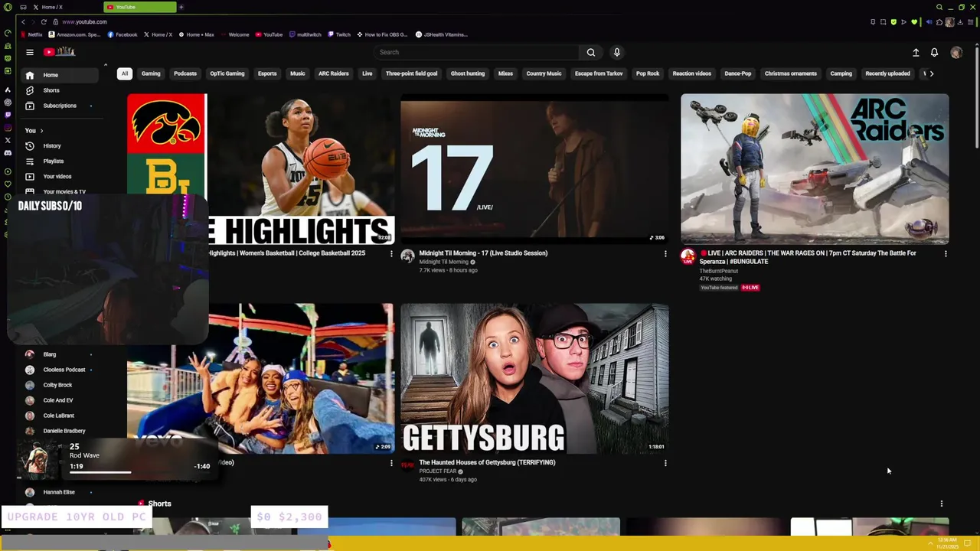Image resolution: width=980 pixels, height=551 pixels.
Task: Open Colby Brock subscription channel
Action: click(x=58, y=385)
